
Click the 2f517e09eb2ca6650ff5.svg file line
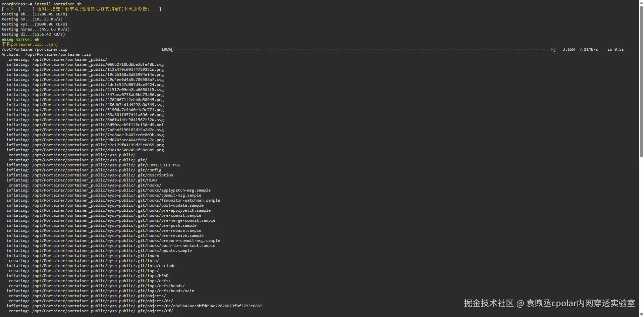tap(85, 90)
